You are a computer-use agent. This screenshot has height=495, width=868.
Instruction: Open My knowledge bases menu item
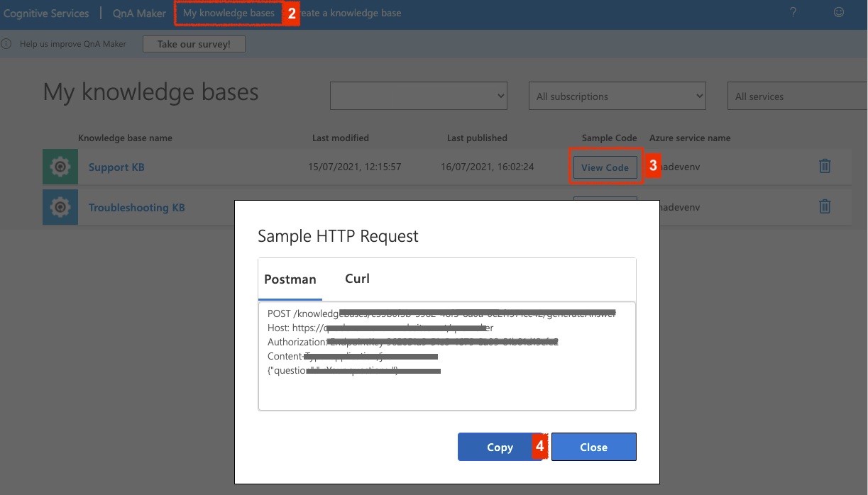coord(229,13)
